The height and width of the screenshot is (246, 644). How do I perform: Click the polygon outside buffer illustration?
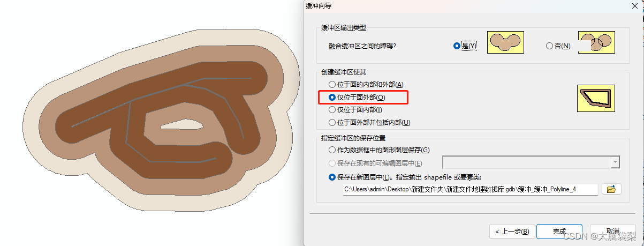click(596, 99)
